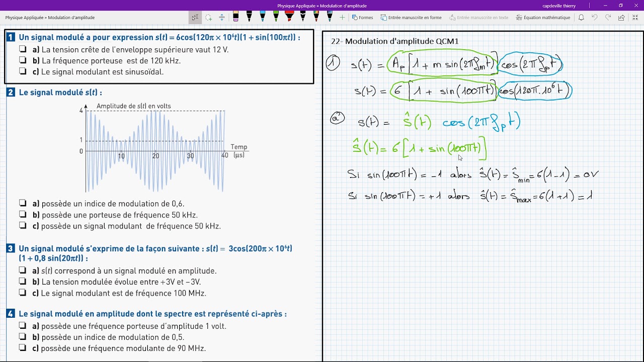Viewport: 644px width, 362px height.
Task: Check box c) signal modulant est sinusoïdal
Action: (23, 71)
